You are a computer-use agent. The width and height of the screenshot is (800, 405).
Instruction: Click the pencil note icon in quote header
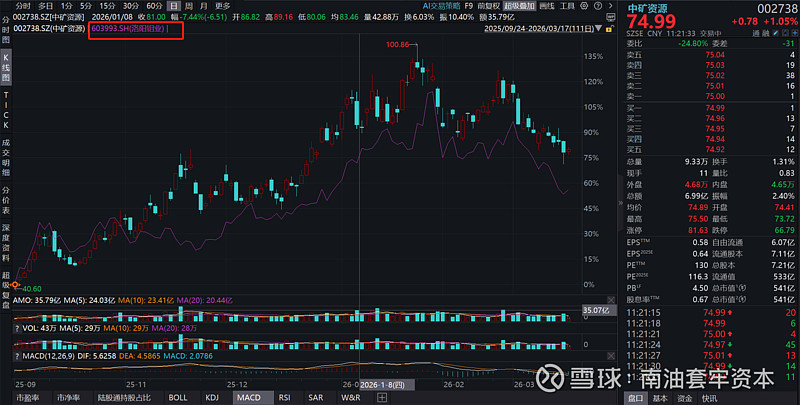776,33
